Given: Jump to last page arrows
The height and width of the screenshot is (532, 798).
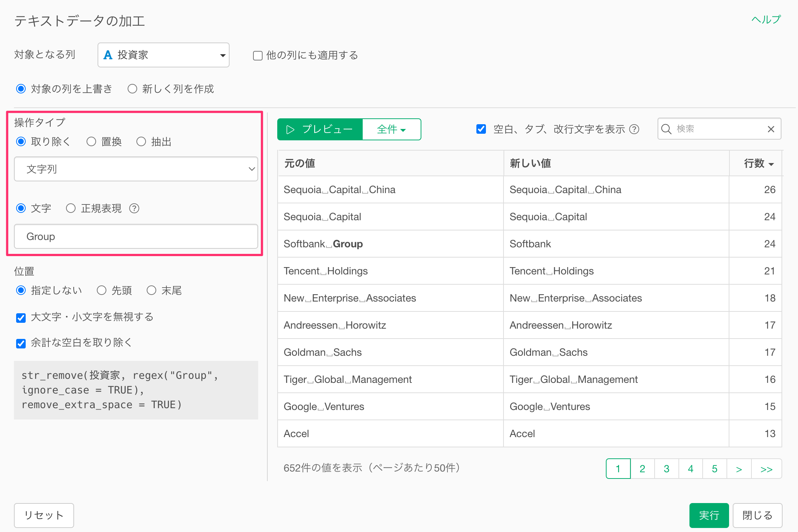Looking at the screenshot, I should tap(766, 469).
